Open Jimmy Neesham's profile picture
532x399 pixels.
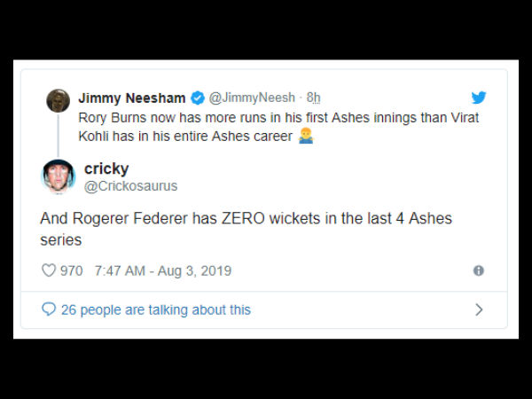pyautogui.click(x=59, y=101)
